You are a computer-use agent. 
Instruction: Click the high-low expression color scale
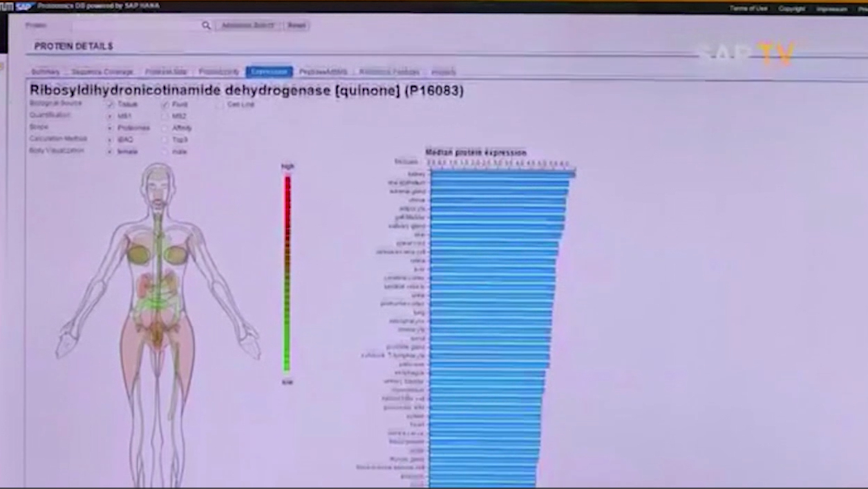[287, 273]
